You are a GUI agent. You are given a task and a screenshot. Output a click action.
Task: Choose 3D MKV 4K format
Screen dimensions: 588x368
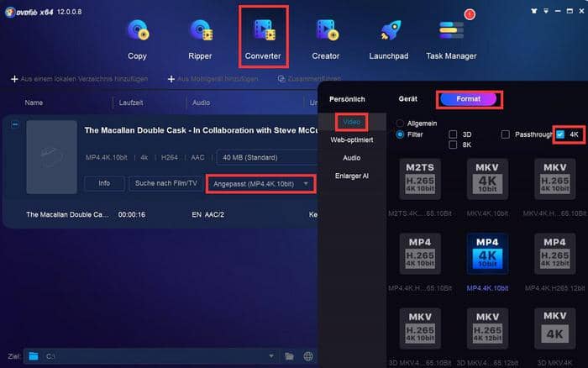click(x=554, y=329)
